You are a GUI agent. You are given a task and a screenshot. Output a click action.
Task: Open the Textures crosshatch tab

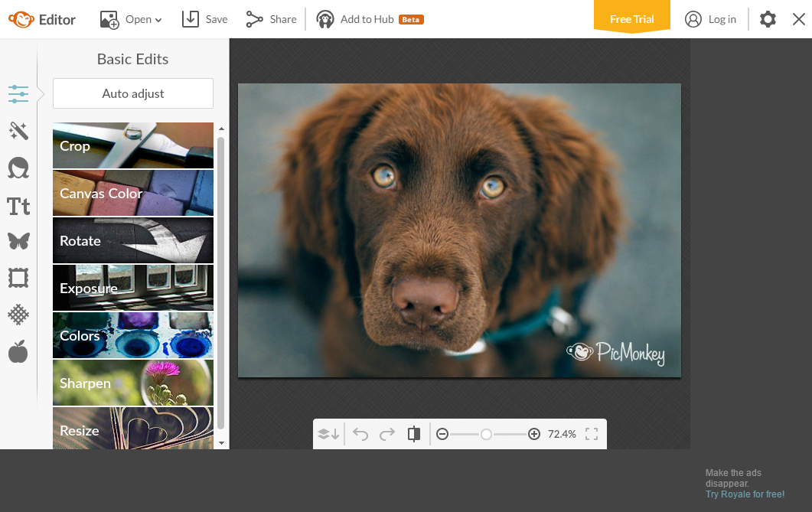click(x=18, y=315)
